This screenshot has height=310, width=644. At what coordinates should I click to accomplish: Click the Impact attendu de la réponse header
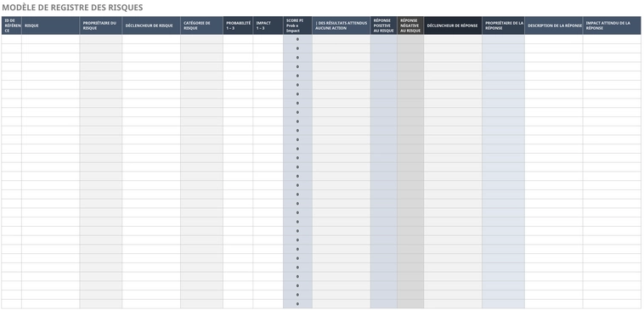click(612, 25)
